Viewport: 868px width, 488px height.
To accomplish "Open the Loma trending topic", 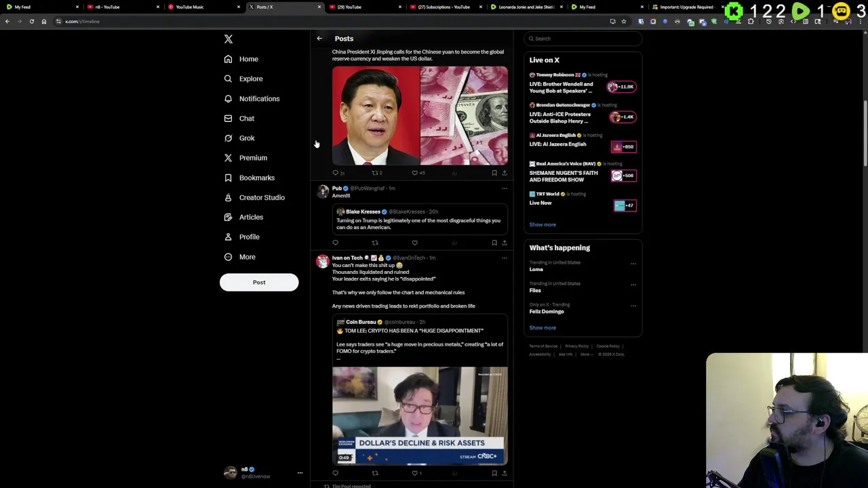I will coord(536,269).
